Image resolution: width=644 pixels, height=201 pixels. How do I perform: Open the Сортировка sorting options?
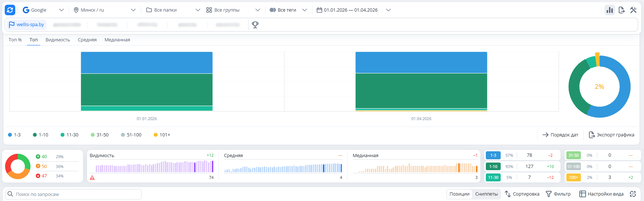tap(522, 194)
